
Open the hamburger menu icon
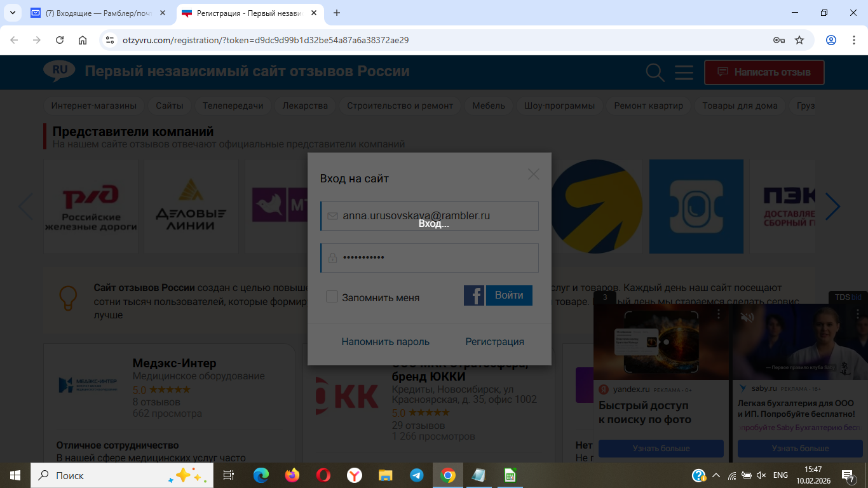(x=684, y=72)
